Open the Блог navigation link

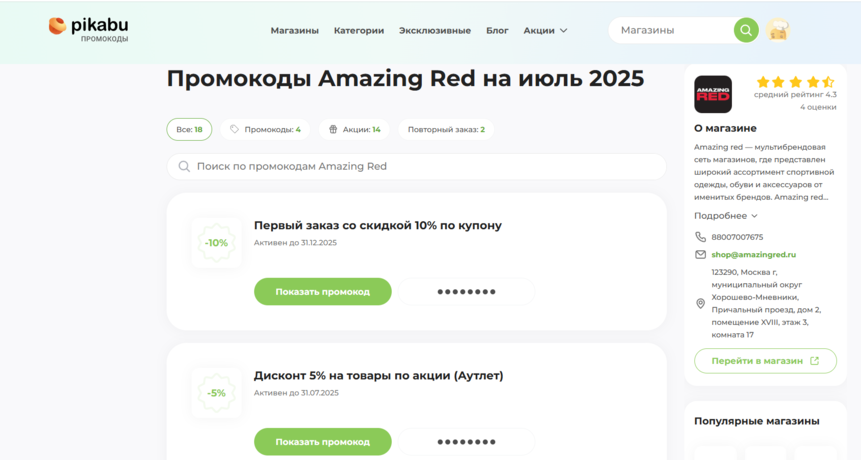click(497, 31)
